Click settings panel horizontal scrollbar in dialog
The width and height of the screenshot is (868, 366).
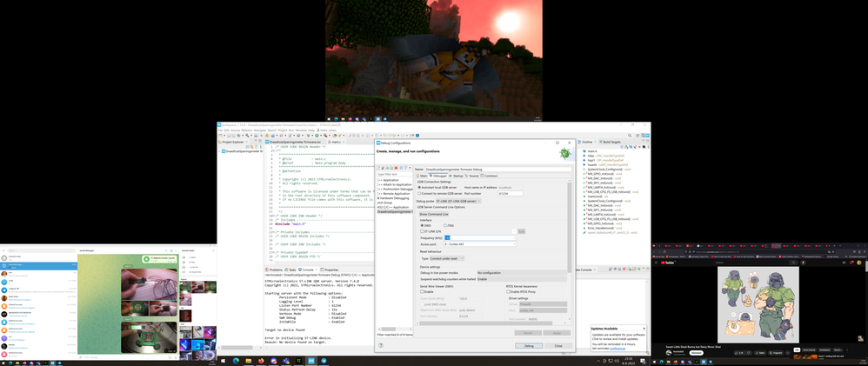click(486, 323)
